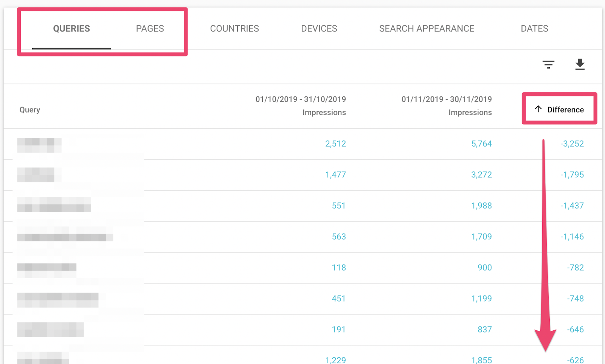
Task: Open the blurred query in the 451 row
Action: 58,300
